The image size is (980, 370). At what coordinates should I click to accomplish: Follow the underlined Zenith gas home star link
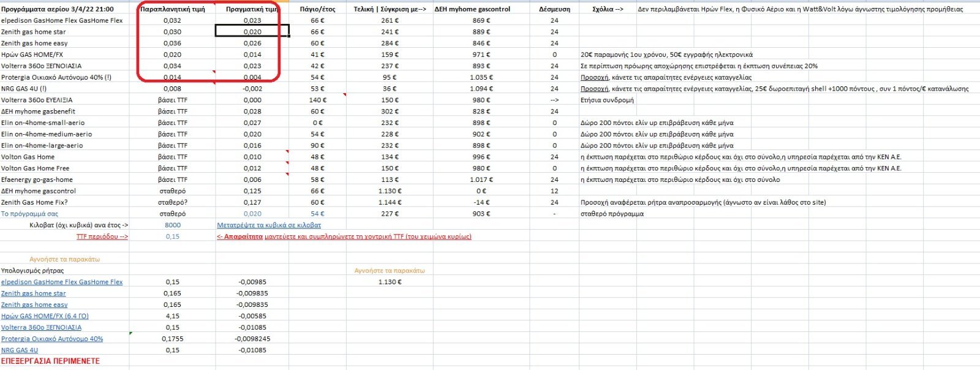coord(34,293)
